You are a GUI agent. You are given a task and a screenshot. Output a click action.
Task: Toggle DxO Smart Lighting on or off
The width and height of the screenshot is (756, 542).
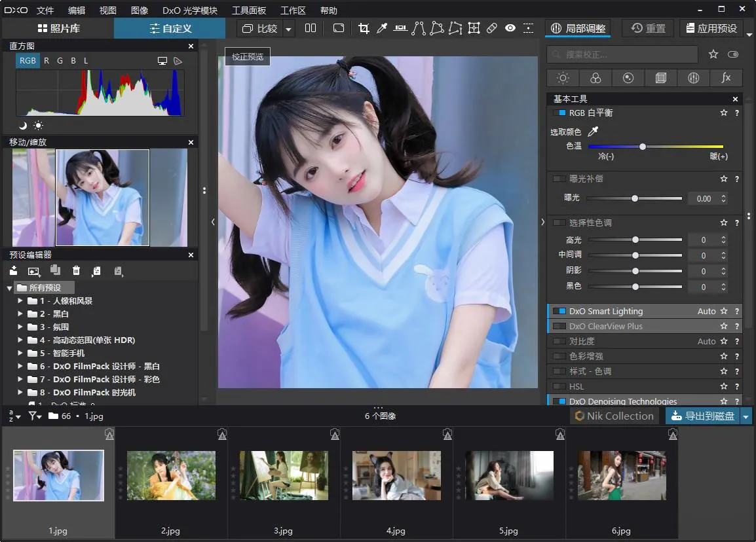tap(559, 312)
